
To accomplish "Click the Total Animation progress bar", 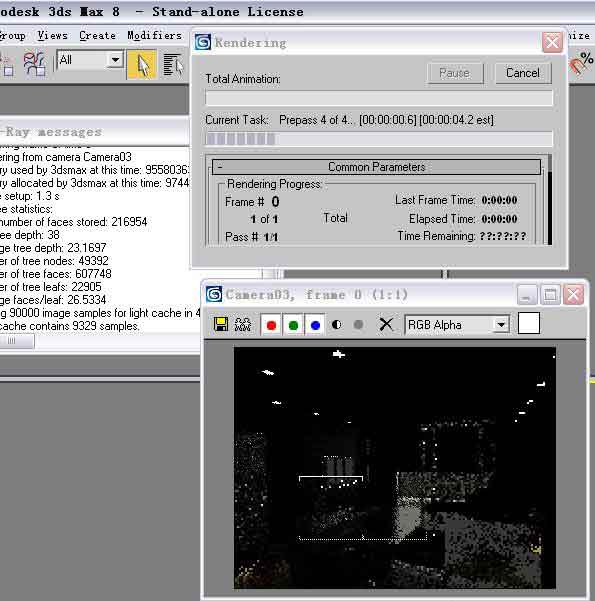I will [x=379, y=98].
